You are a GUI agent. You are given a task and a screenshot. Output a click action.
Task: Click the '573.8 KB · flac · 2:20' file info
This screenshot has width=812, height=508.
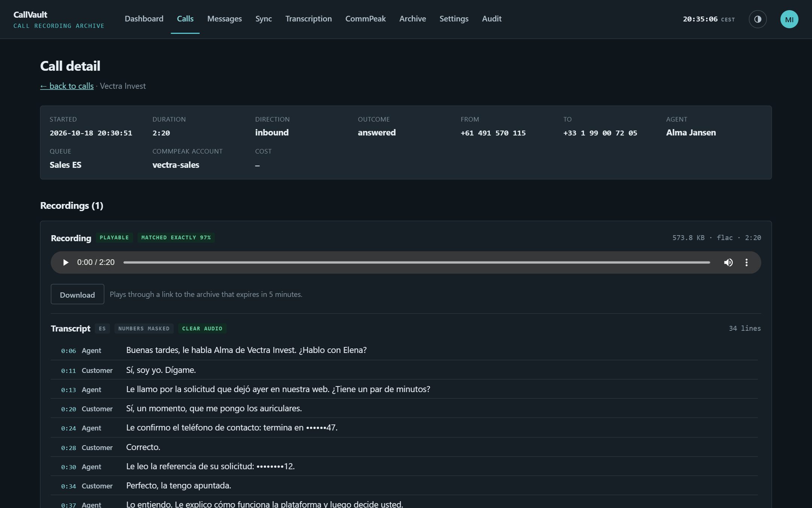pos(717,237)
